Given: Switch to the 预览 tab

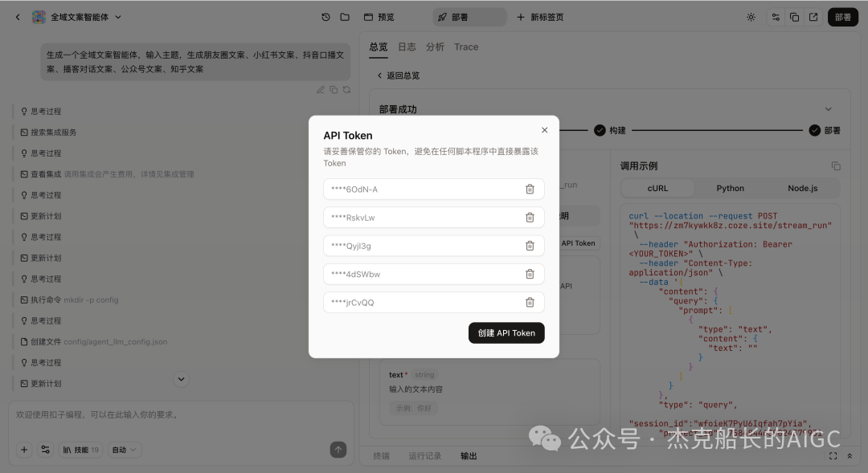Looking at the screenshot, I should (x=379, y=17).
